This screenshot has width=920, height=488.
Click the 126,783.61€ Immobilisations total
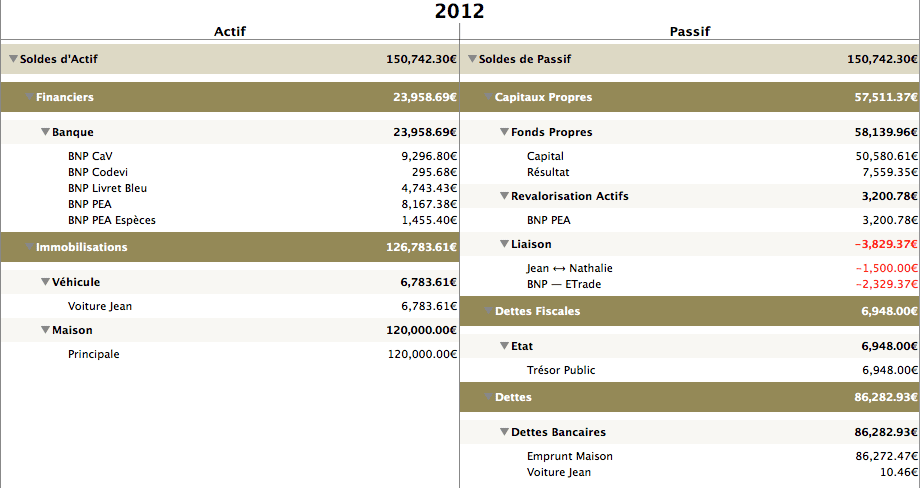[421, 247]
